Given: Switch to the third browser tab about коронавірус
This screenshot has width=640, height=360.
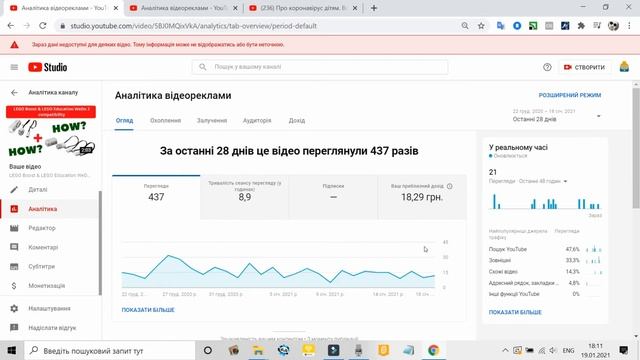Looking at the screenshot, I should pyautogui.click(x=303, y=8).
